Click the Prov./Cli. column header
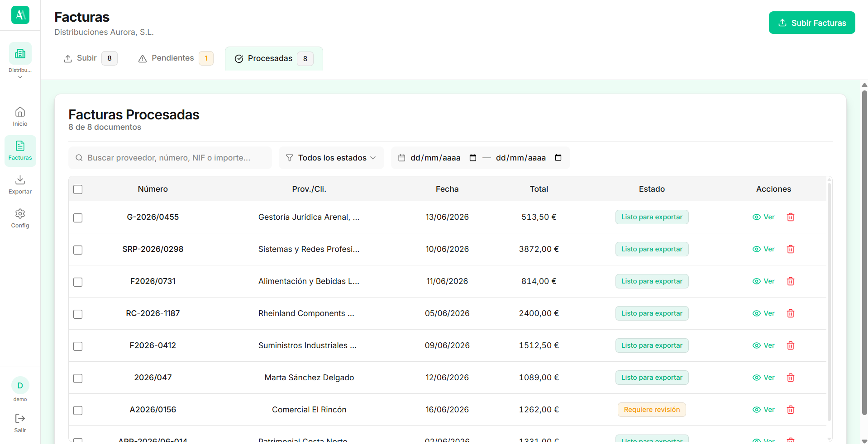The image size is (868, 444). 309,189
